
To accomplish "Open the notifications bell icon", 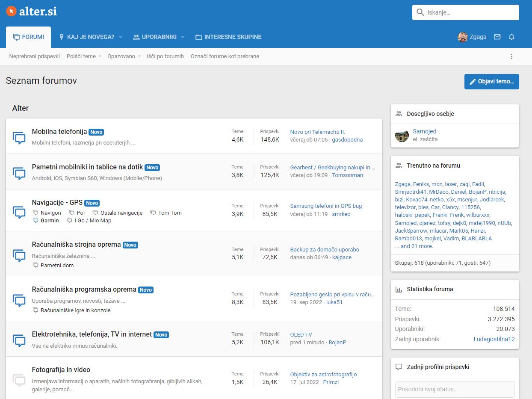I will (x=511, y=37).
